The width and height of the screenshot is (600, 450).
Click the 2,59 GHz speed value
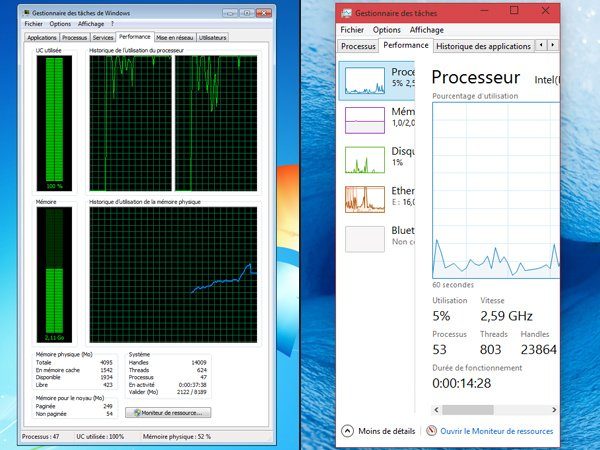(x=506, y=316)
